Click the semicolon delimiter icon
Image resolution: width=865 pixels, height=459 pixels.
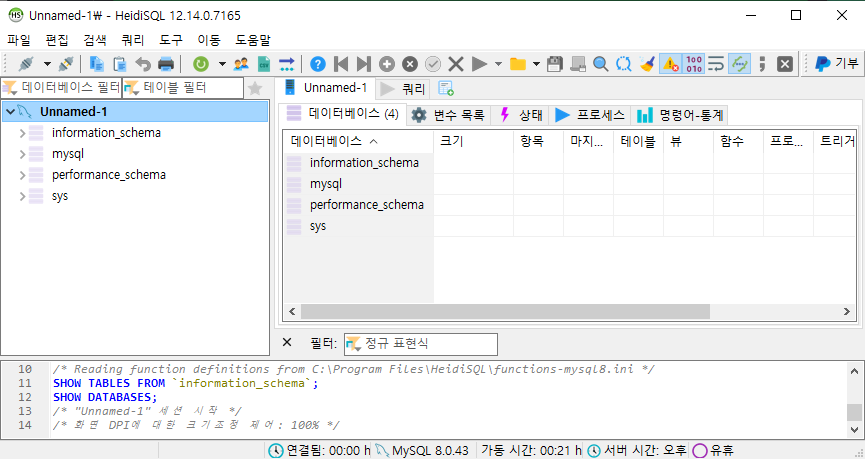pos(762,64)
